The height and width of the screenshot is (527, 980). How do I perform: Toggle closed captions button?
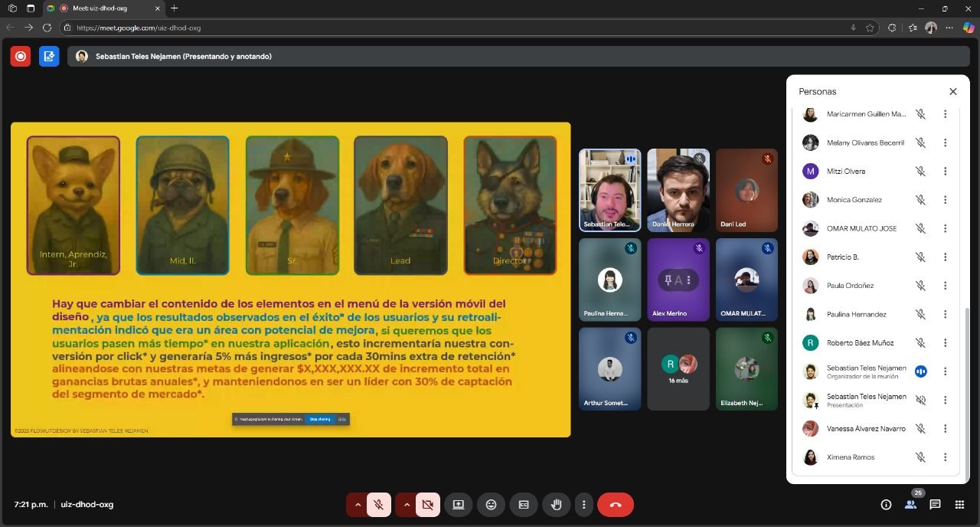(x=524, y=505)
